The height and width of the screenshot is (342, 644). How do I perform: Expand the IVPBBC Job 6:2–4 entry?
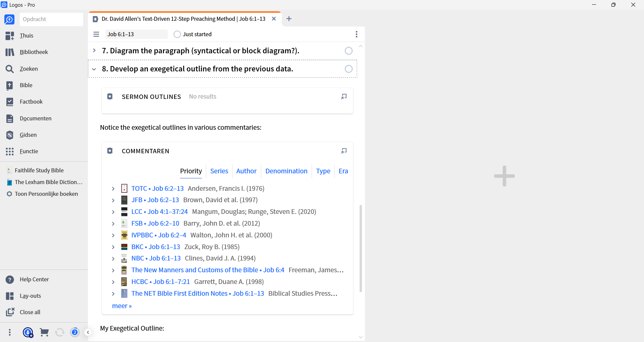(x=113, y=235)
